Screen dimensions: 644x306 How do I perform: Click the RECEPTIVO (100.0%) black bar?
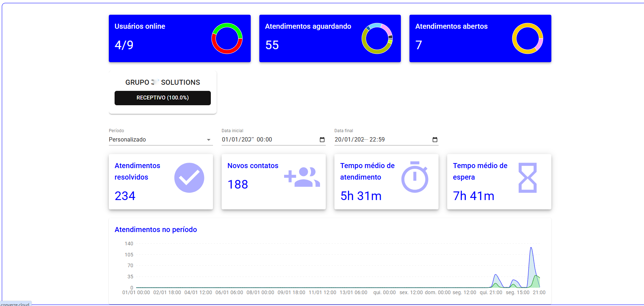point(162,98)
